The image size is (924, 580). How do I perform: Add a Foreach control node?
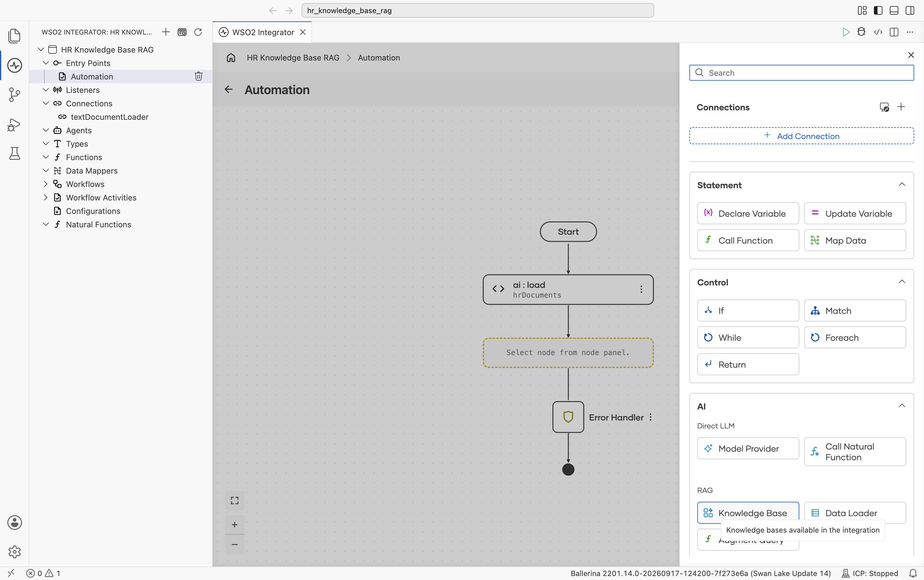(855, 337)
